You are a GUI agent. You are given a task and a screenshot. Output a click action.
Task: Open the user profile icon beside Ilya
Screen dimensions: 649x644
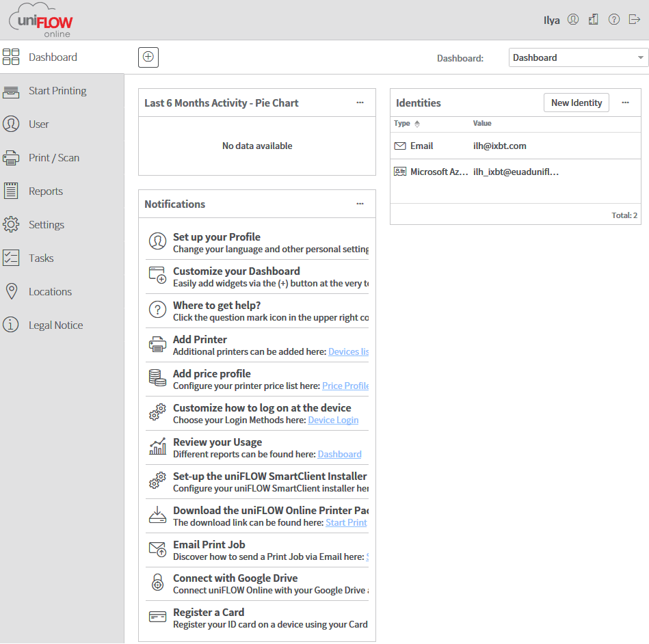pyautogui.click(x=573, y=19)
